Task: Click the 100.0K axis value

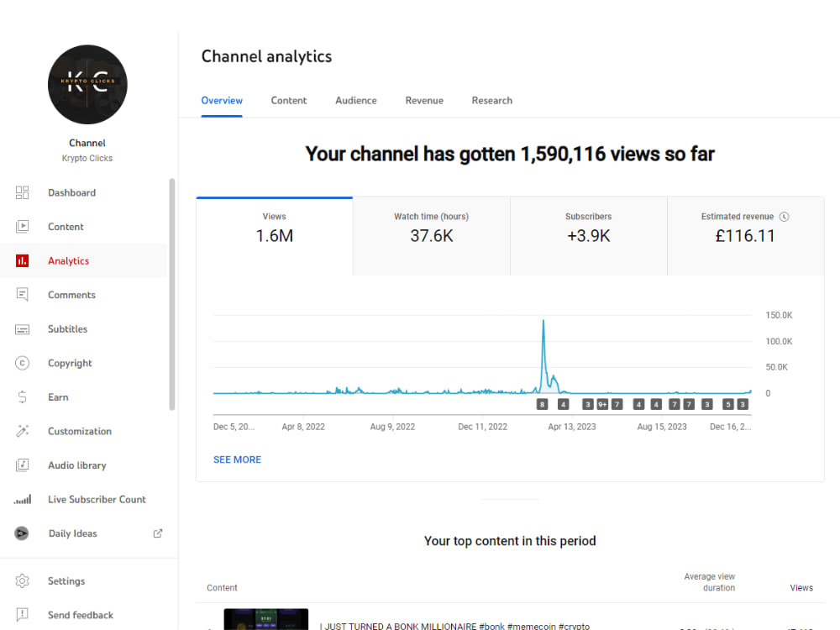Action: tap(779, 341)
